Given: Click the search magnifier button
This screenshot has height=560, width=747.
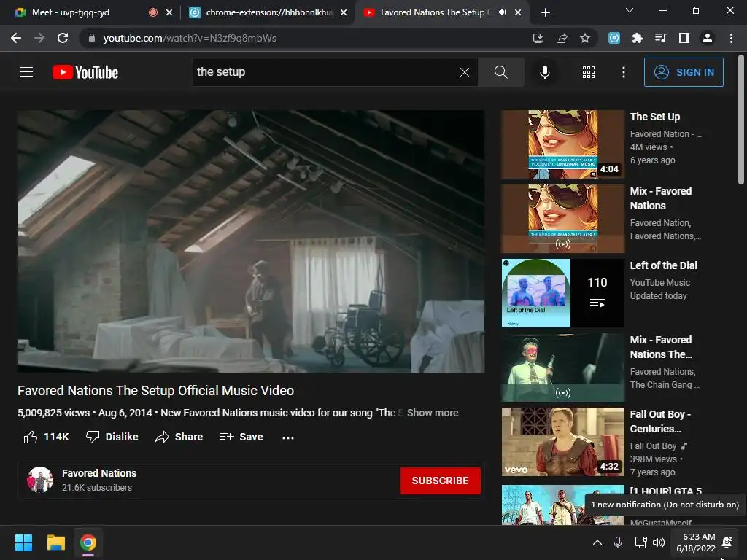Looking at the screenshot, I should pos(500,72).
